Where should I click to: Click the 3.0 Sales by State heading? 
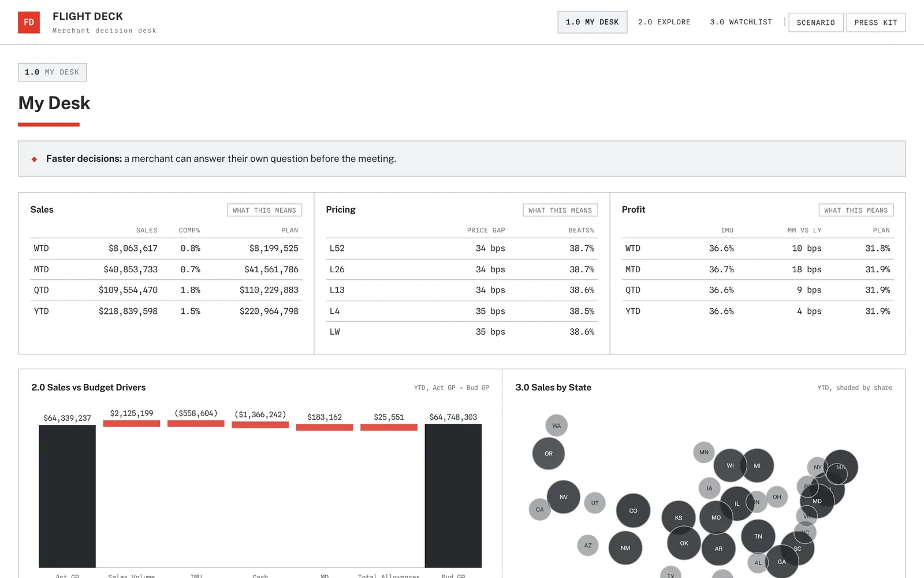(553, 387)
